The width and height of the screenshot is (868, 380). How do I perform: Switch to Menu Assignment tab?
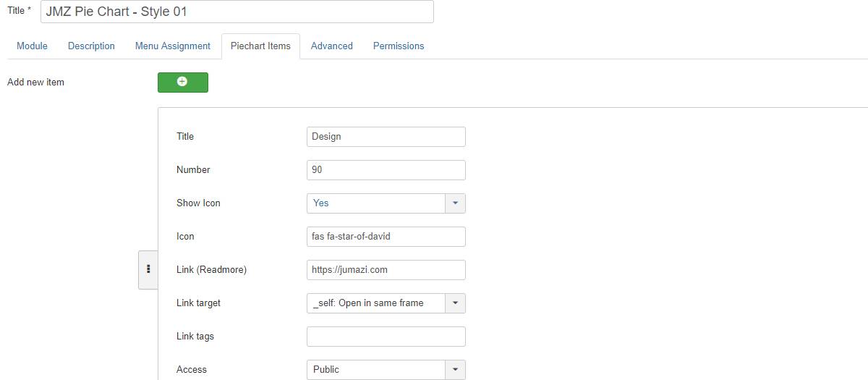[173, 46]
